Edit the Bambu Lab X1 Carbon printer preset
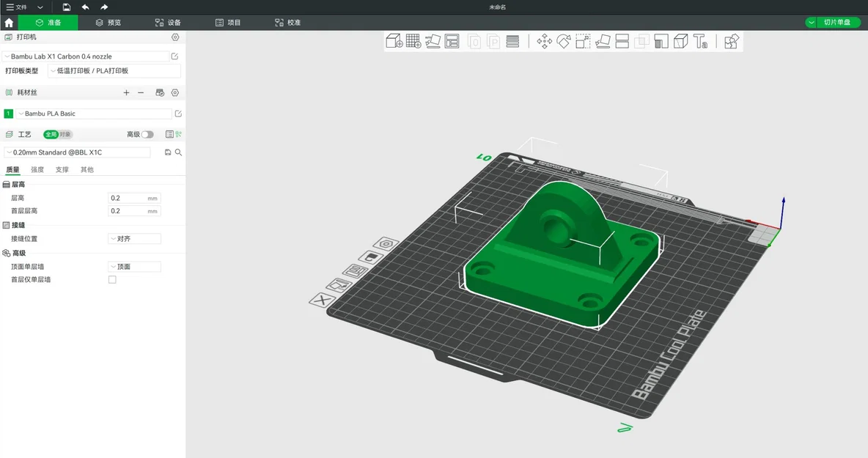 [x=175, y=56]
